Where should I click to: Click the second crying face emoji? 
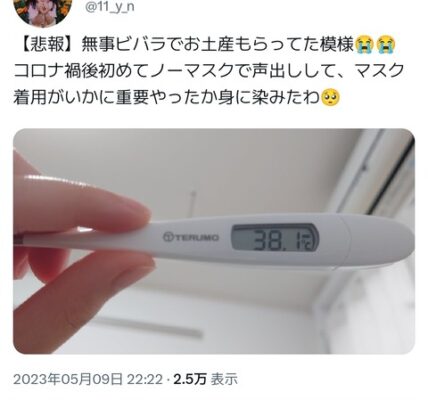386,46
